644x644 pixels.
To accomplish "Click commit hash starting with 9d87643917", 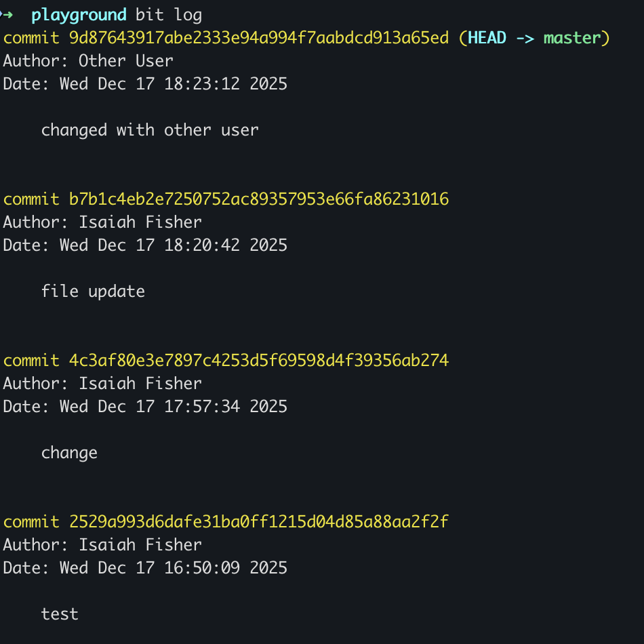I will tap(259, 37).
